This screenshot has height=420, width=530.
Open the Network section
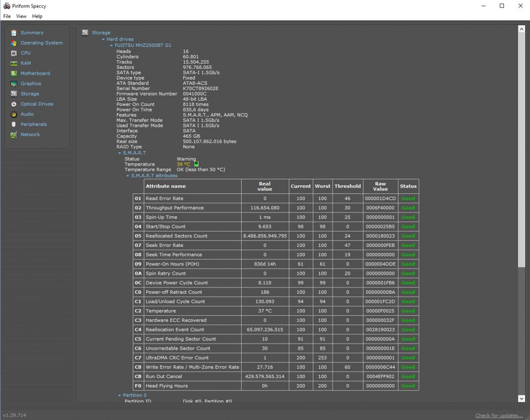coord(30,134)
